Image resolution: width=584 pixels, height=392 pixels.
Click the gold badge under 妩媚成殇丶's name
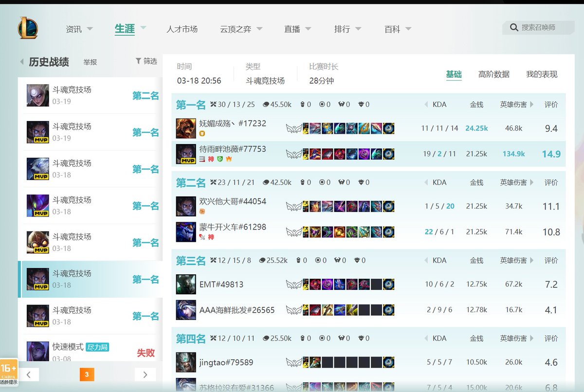click(202, 133)
